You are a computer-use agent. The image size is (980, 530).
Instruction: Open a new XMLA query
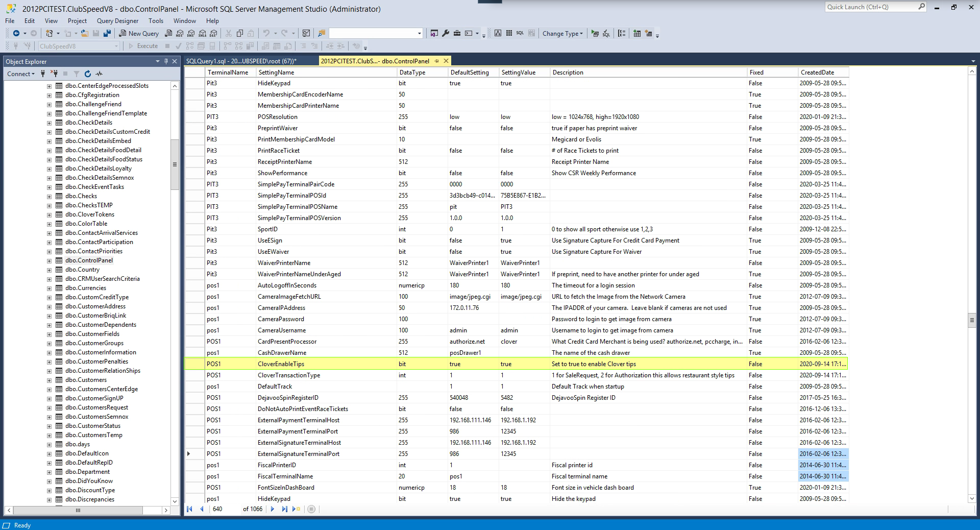tap(202, 33)
